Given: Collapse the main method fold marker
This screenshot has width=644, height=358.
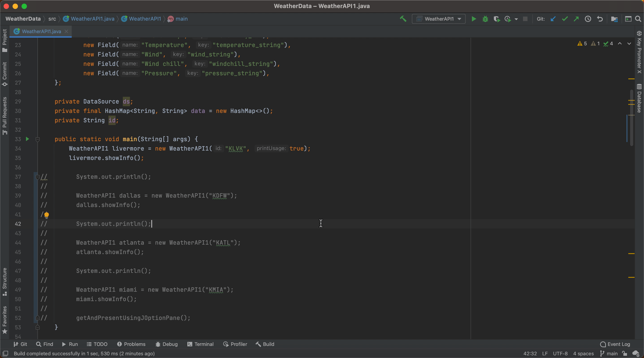Looking at the screenshot, I should [x=37, y=139].
